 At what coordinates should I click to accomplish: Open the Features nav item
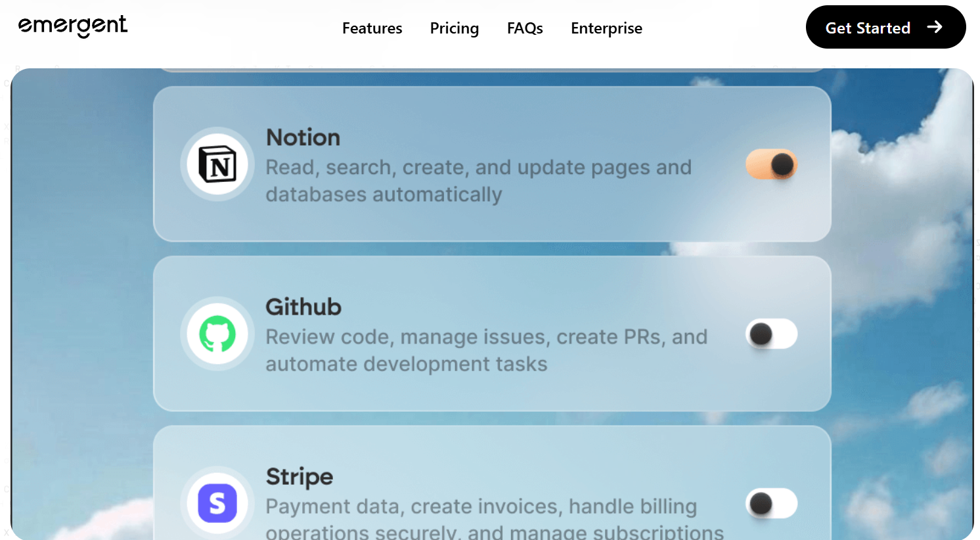pos(372,28)
